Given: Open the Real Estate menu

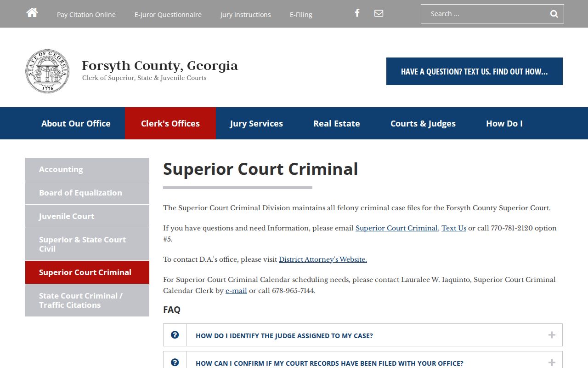Looking at the screenshot, I should click(x=337, y=123).
